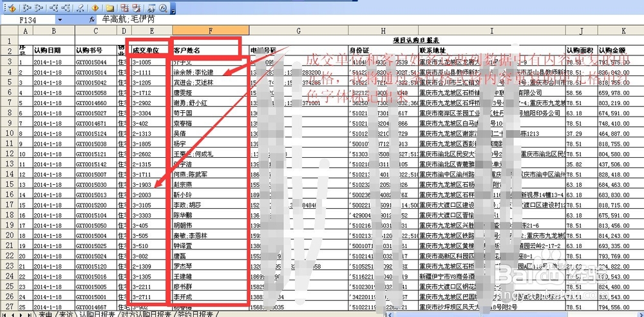Select row 20 header
This screenshot has width=644, height=317.
[x=10, y=235]
